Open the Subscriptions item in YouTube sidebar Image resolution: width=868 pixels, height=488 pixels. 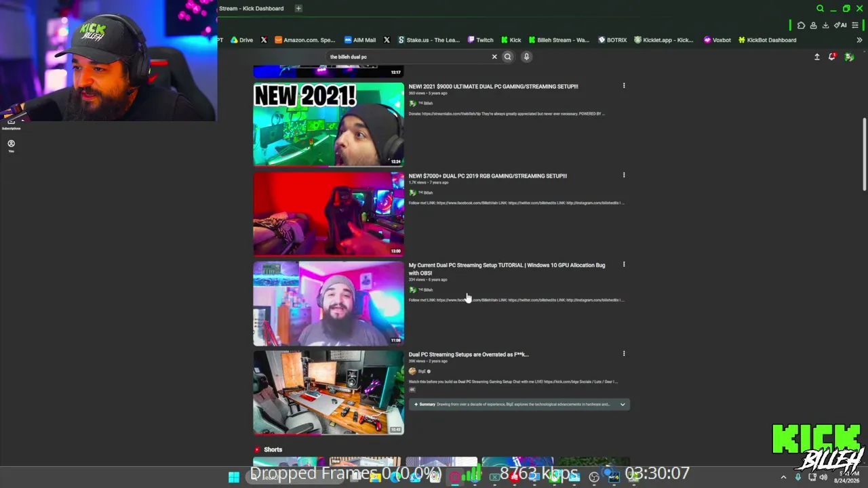[11, 123]
